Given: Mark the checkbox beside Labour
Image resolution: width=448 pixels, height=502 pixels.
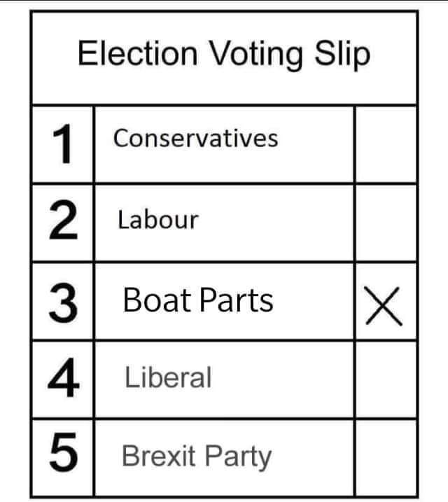Looking at the screenshot, I should pos(386,223).
